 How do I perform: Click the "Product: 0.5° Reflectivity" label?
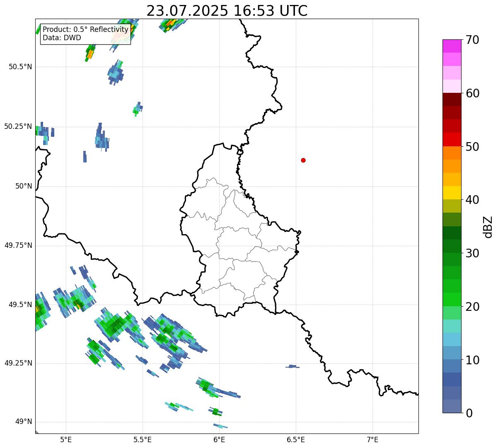pos(86,30)
